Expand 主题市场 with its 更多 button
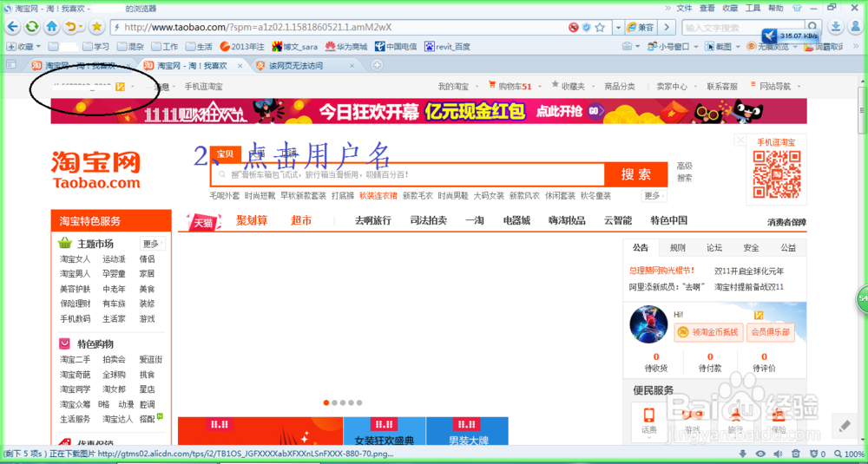The width and height of the screenshot is (868, 464). coord(152,244)
